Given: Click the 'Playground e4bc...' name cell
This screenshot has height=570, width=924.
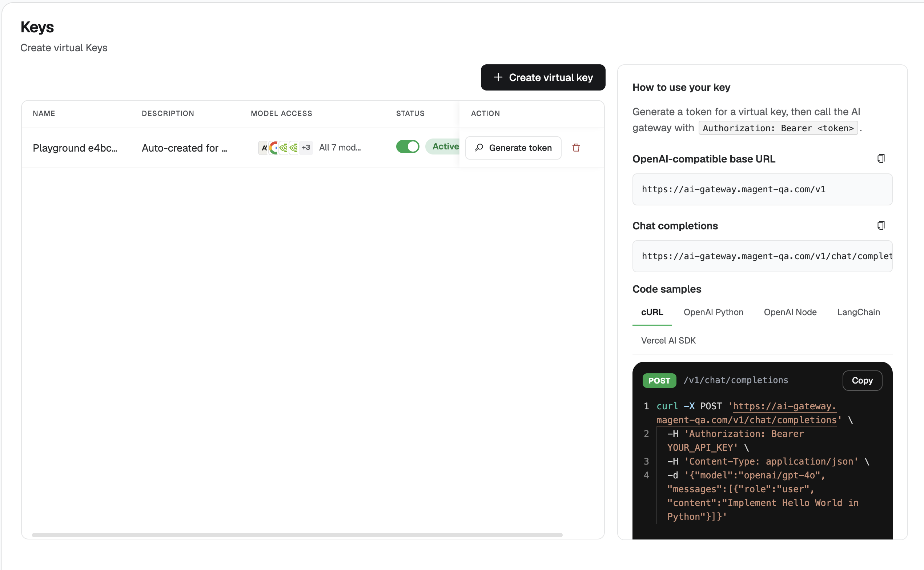Looking at the screenshot, I should point(75,148).
